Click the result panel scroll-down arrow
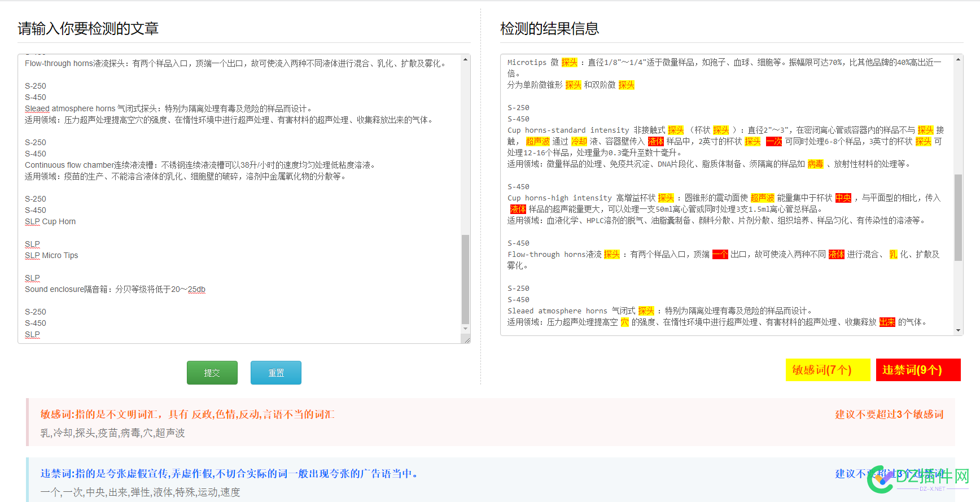980x502 pixels. tap(959, 330)
